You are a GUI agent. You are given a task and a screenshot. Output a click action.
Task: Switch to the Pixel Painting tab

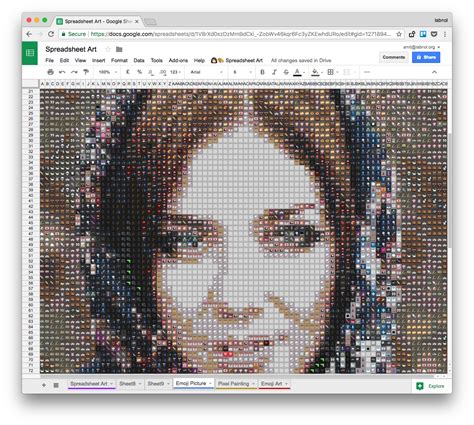[x=234, y=384]
